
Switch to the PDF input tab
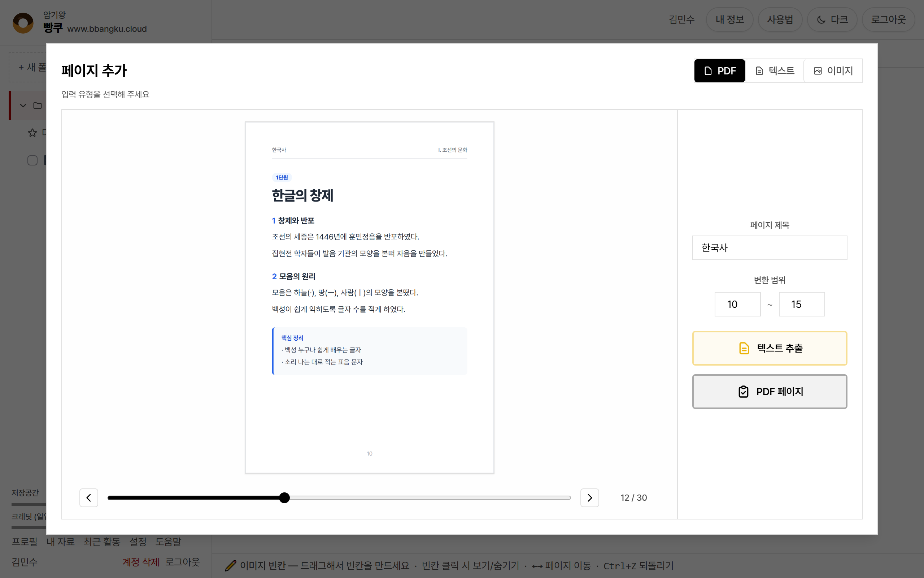click(x=719, y=71)
